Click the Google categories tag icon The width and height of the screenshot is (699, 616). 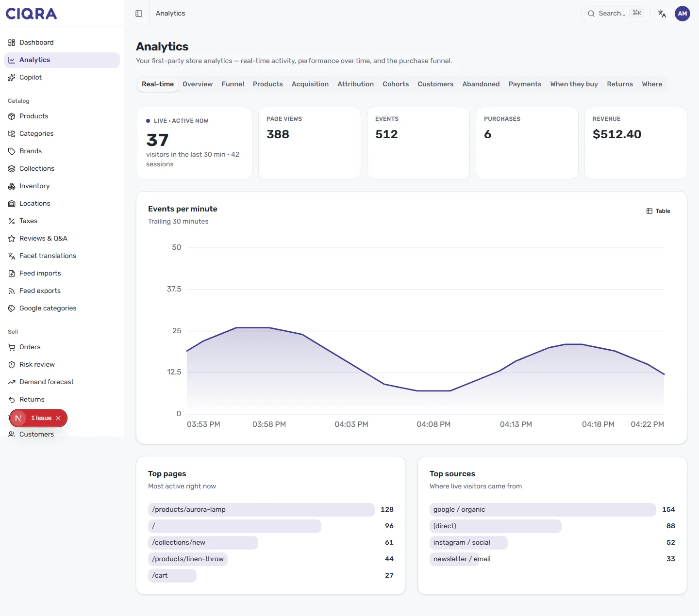tap(12, 308)
